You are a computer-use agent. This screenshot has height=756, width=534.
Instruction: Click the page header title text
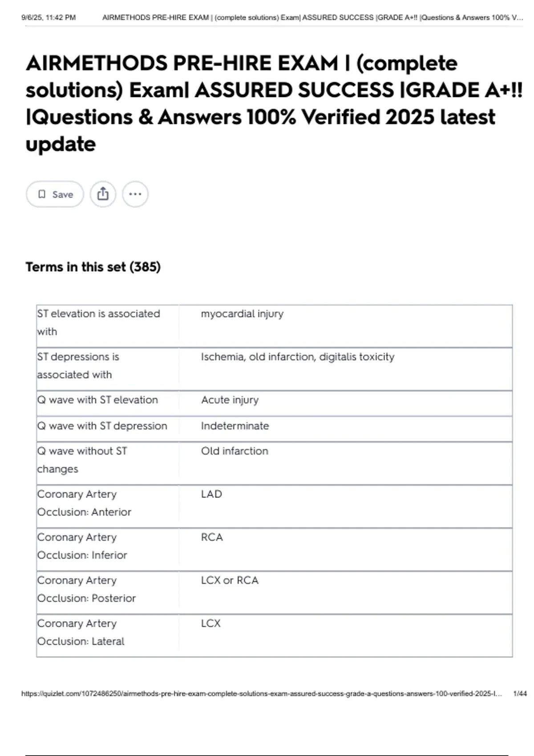pos(312,18)
